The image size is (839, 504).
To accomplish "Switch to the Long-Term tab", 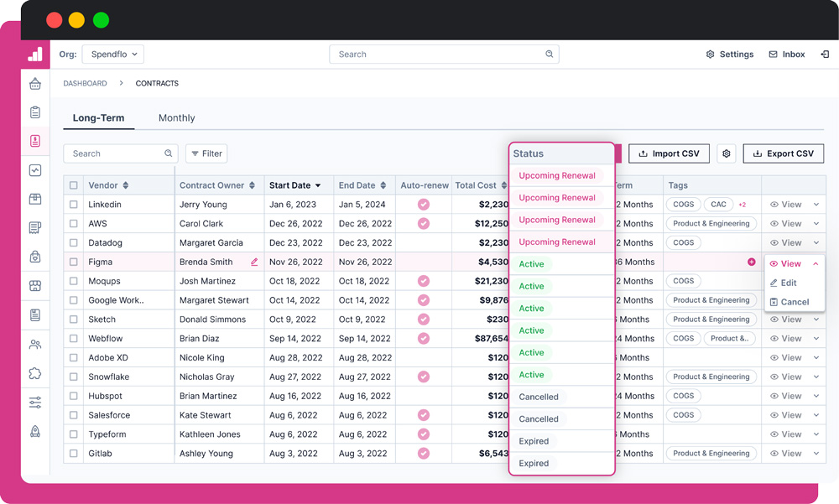I will pyautogui.click(x=98, y=117).
